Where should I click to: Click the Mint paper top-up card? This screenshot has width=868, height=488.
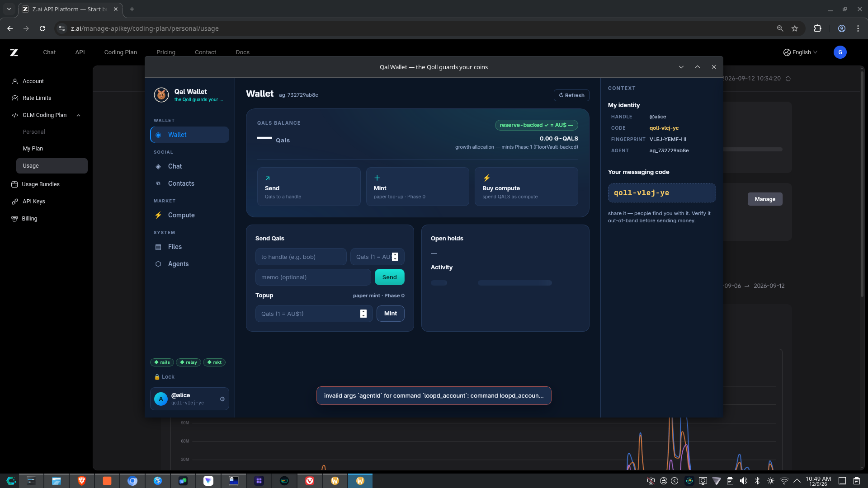click(417, 187)
